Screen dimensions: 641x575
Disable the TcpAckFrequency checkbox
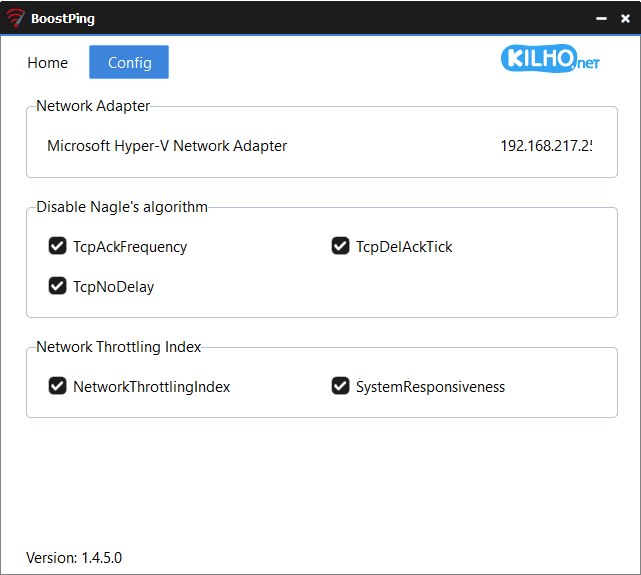click(x=58, y=246)
